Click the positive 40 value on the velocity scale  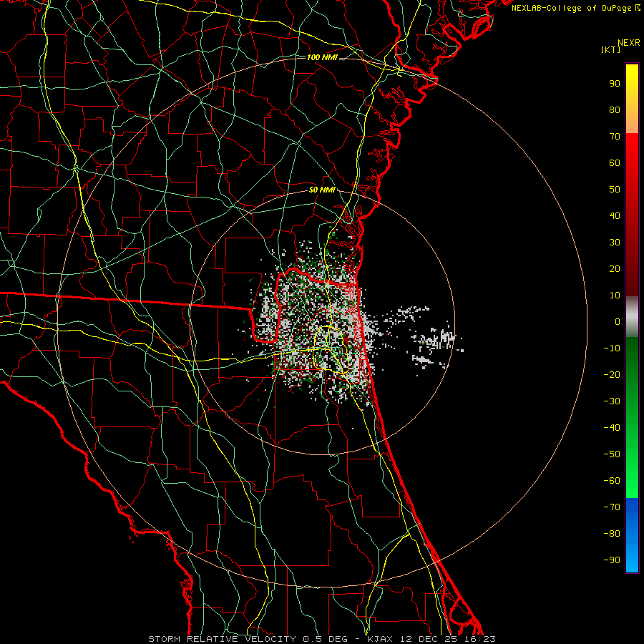pos(615,216)
